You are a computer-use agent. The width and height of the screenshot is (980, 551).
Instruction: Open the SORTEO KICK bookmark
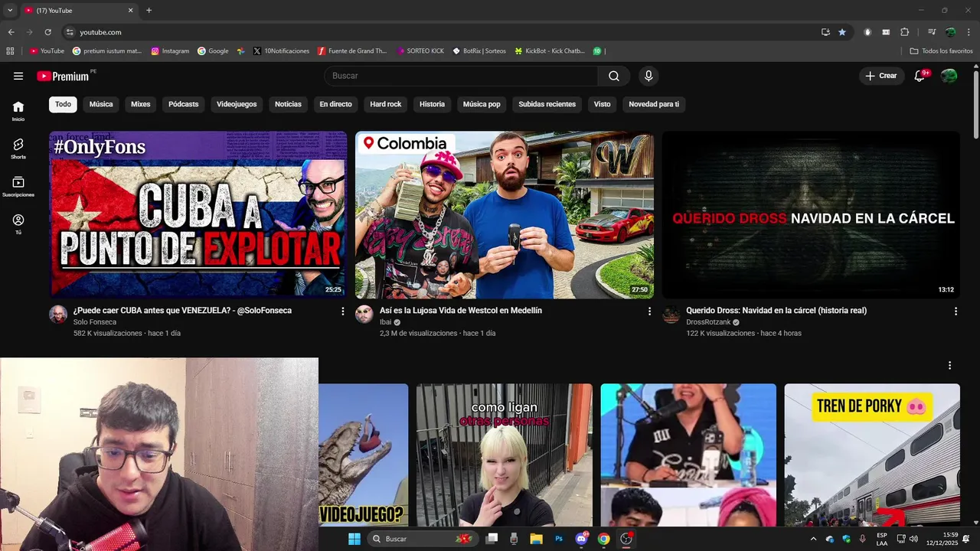tap(420, 51)
